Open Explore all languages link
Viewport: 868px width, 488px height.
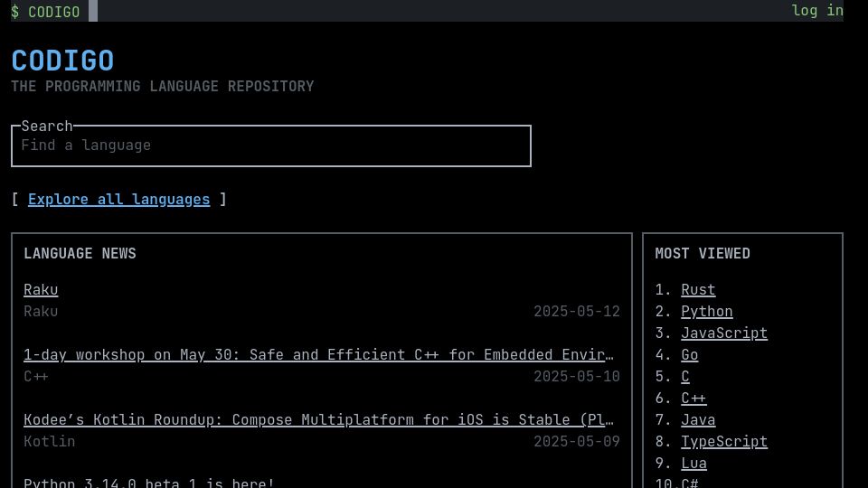119,199
